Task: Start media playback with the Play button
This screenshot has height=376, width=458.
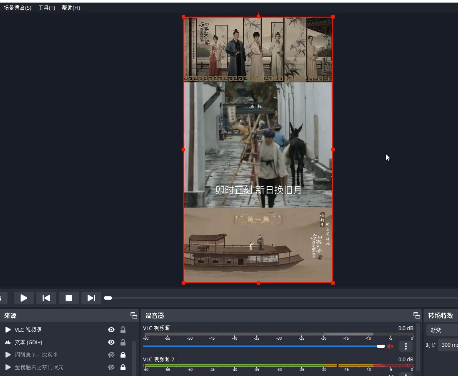Action: [x=24, y=298]
